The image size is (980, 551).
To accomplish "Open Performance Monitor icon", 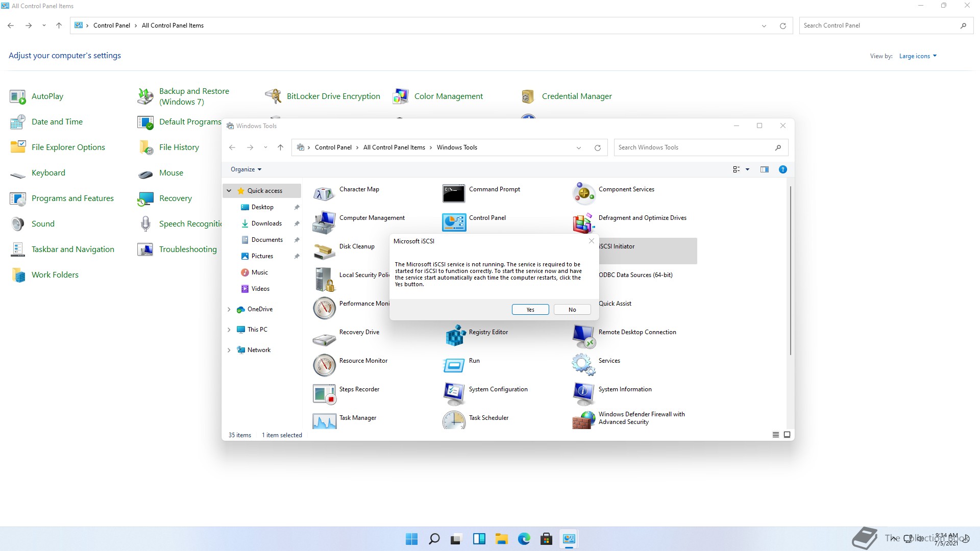I will 324,308.
